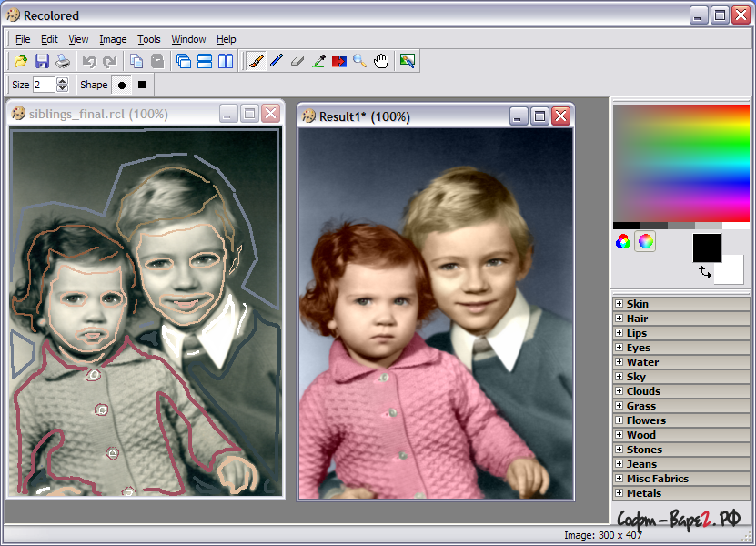Click the Redo arrow icon

(x=110, y=61)
